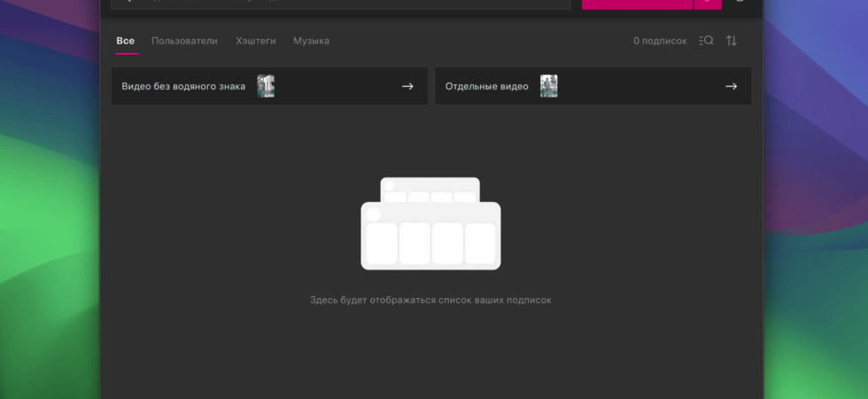The height and width of the screenshot is (399, 868).
Task: Open thumbnail beside Видео без водяного знака
Action: [x=266, y=86]
